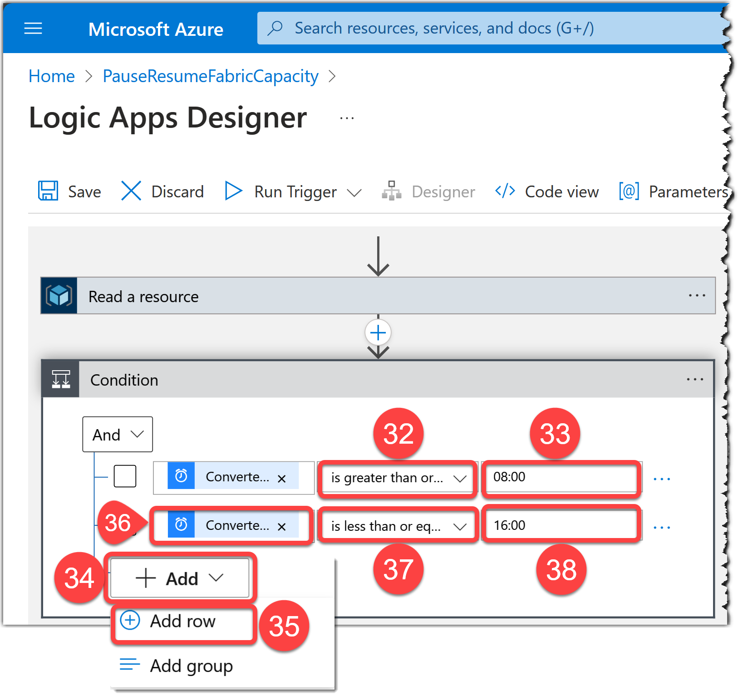Click the Microsoft Azure title
738x700 pixels.
tap(156, 29)
